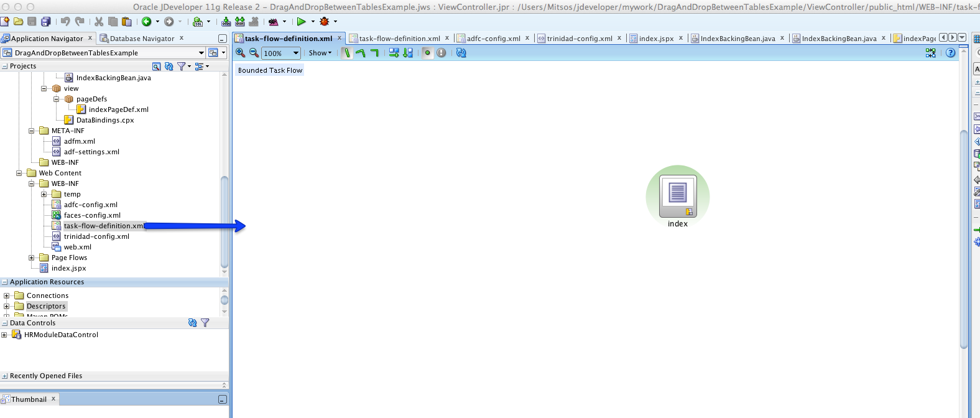Image resolution: width=980 pixels, height=418 pixels.
Task: Click the Projects panel vertical scrollbar
Action: point(224,222)
